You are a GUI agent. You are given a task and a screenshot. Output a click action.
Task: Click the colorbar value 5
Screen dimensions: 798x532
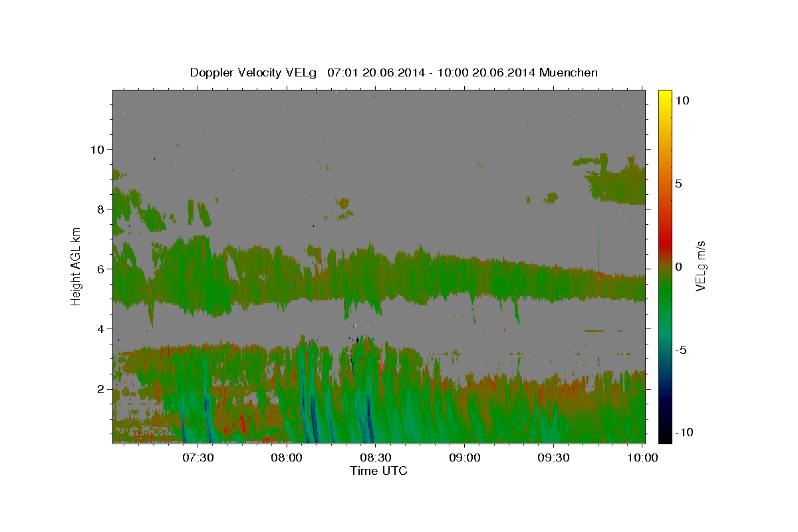[680, 184]
